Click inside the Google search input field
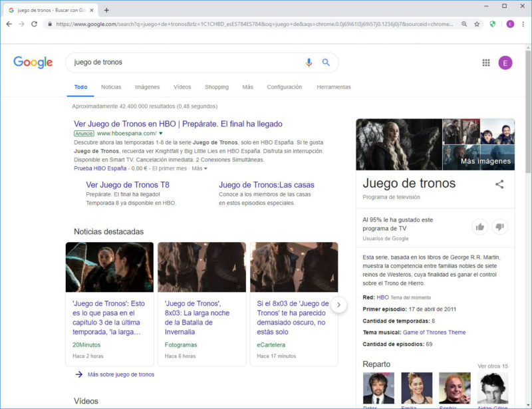The width and height of the screenshot is (532, 409). (x=186, y=63)
